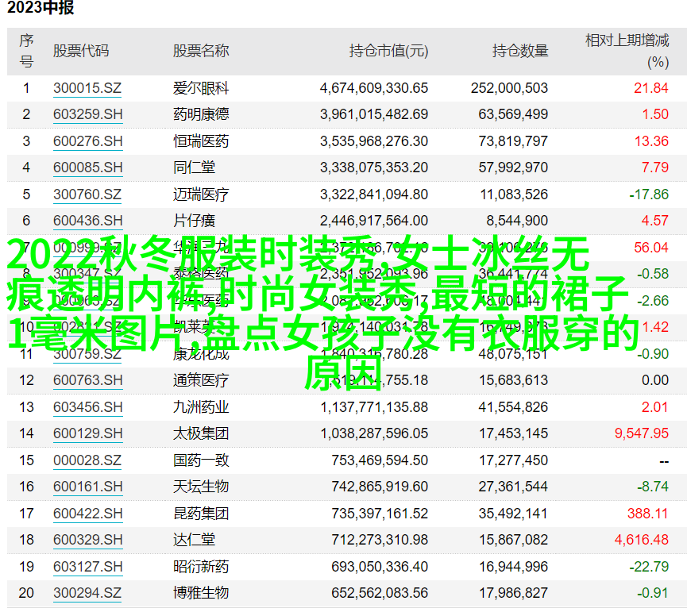Select the 股票名称 column header
The width and height of the screenshot is (687, 616).
(x=201, y=51)
